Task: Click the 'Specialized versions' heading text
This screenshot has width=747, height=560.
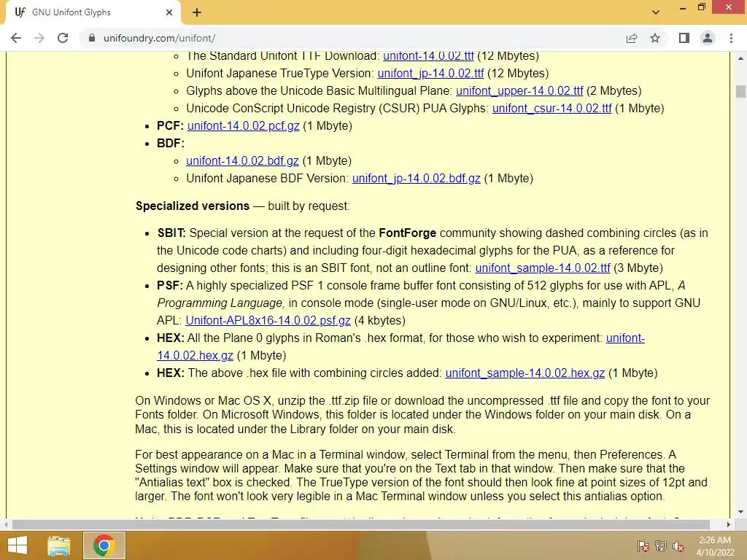Action: coord(193,206)
